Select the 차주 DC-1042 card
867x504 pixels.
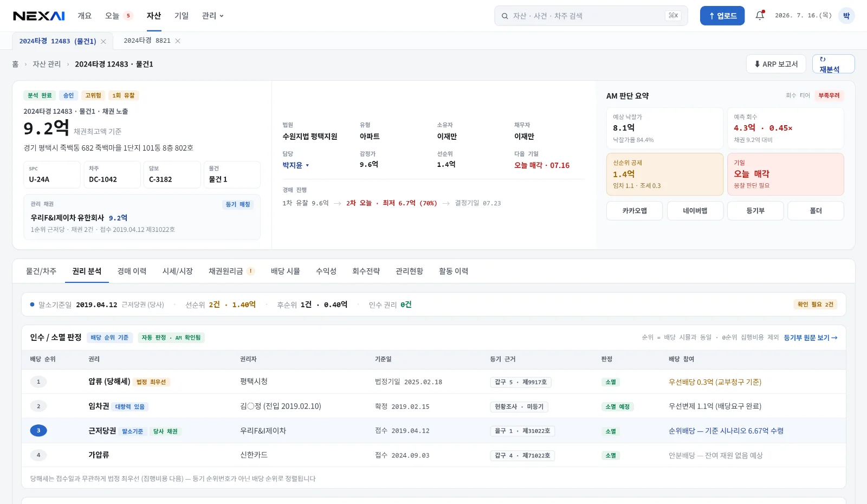click(x=112, y=175)
